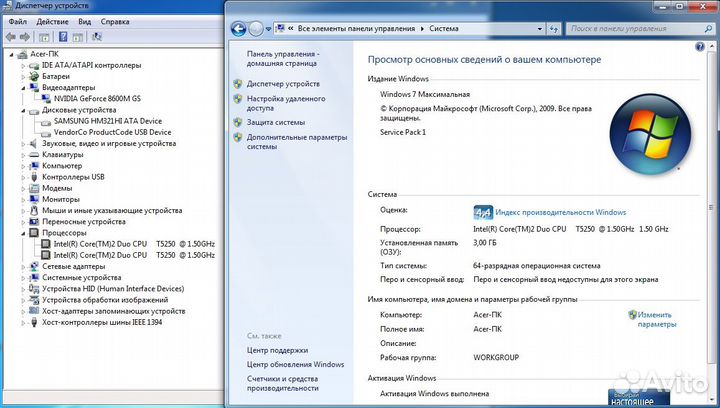Open Дополнительные параметры системы link

[297, 142]
